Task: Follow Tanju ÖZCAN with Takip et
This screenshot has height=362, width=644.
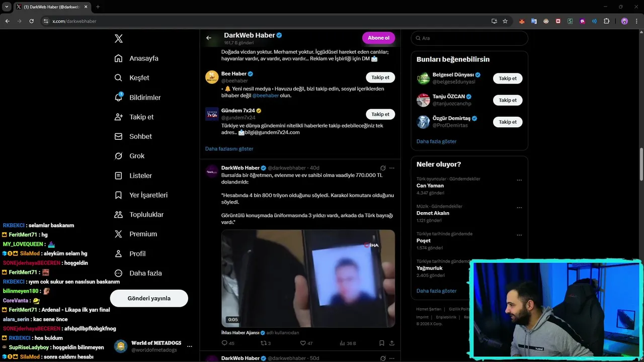Action: [508, 100]
